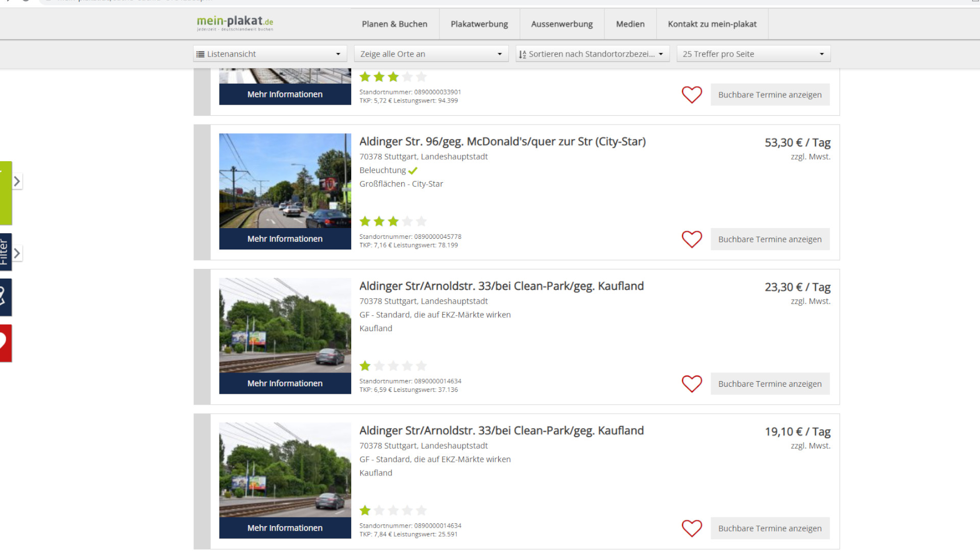Click the one-star rating of 19,10 € listing
Image resolution: width=980 pixels, height=551 pixels.
[x=393, y=510]
